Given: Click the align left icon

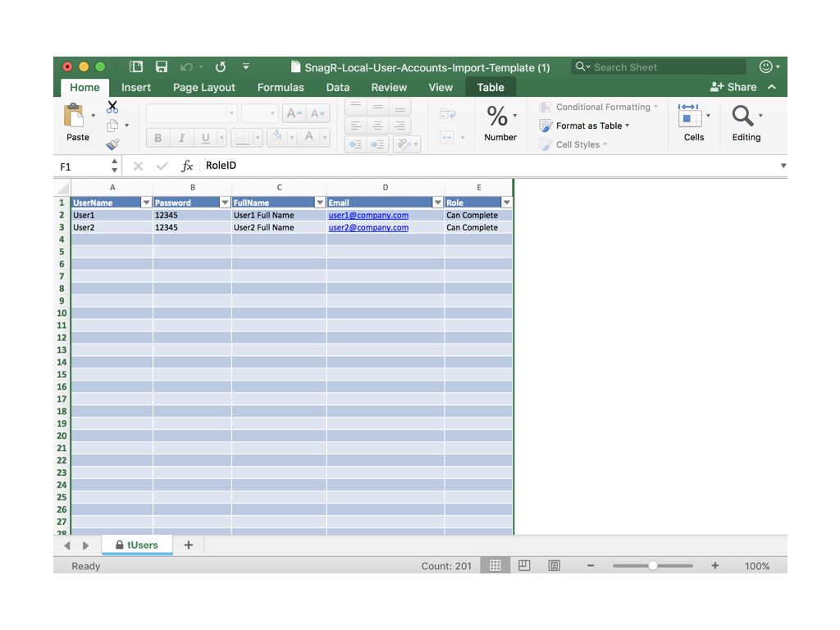Looking at the screenshot, I should (355, 126).
